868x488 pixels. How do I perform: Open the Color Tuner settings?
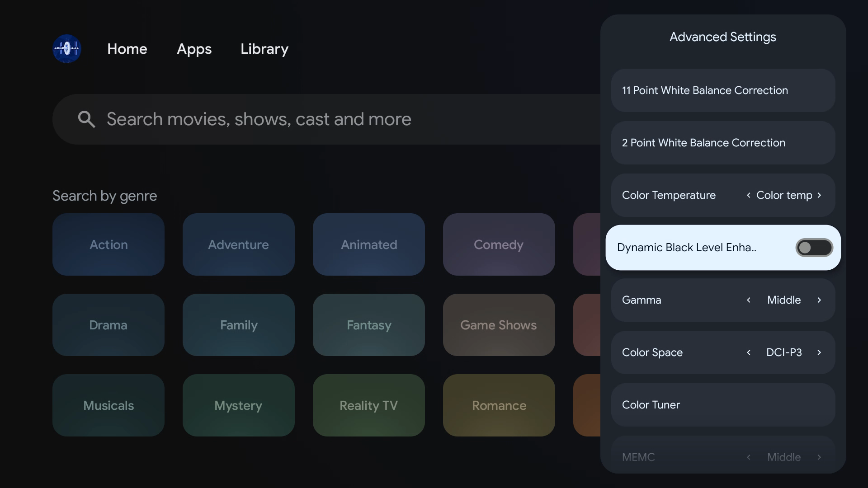722,405
